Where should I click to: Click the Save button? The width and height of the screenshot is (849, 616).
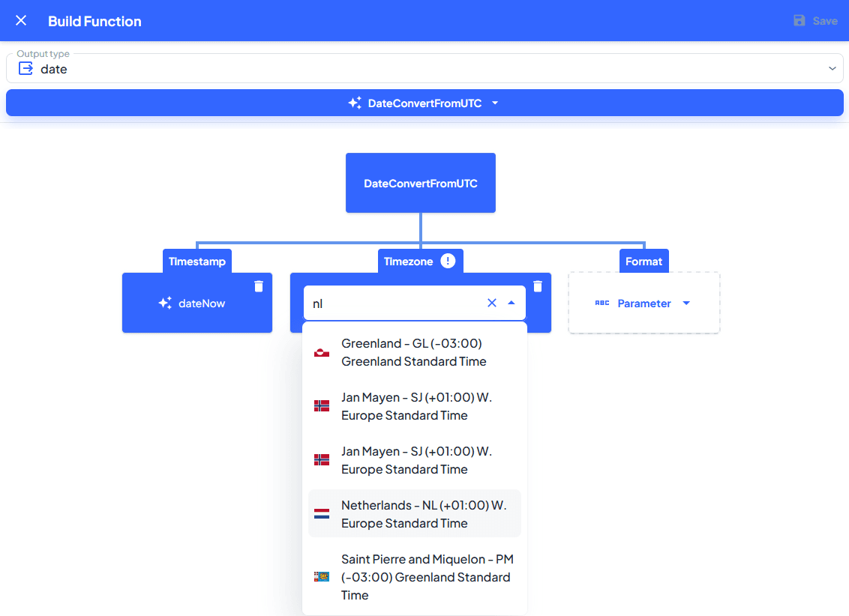click(x=815, y=21)
